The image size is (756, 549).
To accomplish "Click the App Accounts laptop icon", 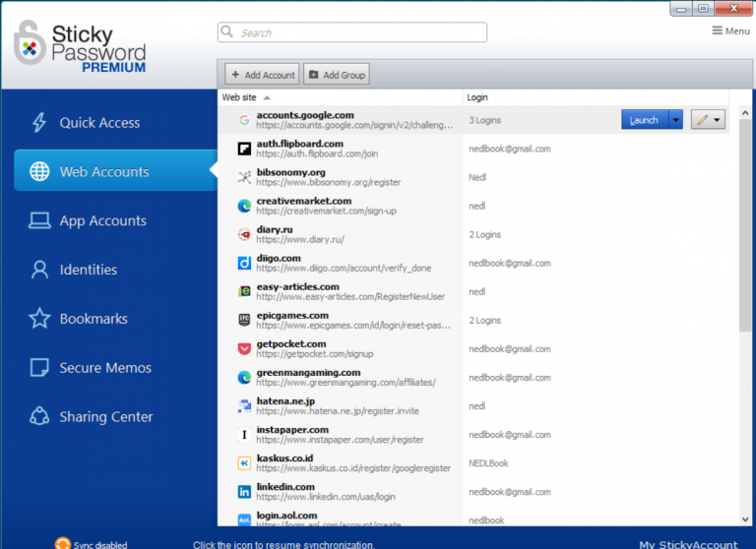I will 39,220.
